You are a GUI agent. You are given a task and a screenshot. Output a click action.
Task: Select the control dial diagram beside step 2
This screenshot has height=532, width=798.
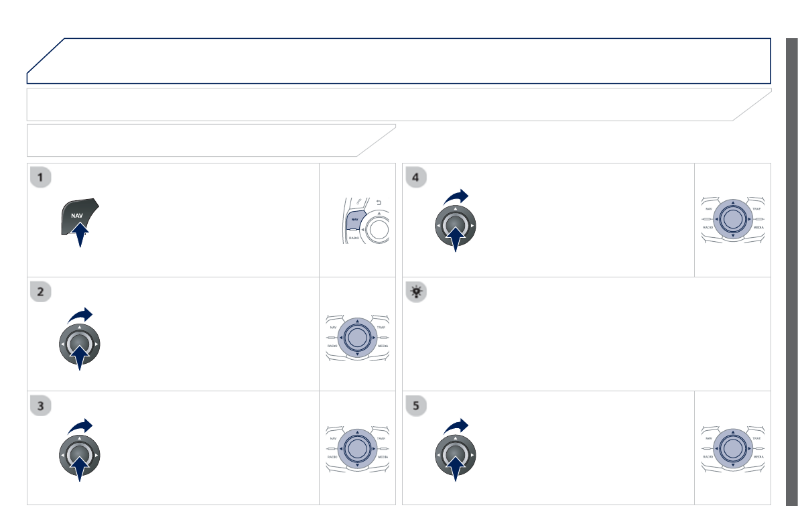tap(357, 336)
